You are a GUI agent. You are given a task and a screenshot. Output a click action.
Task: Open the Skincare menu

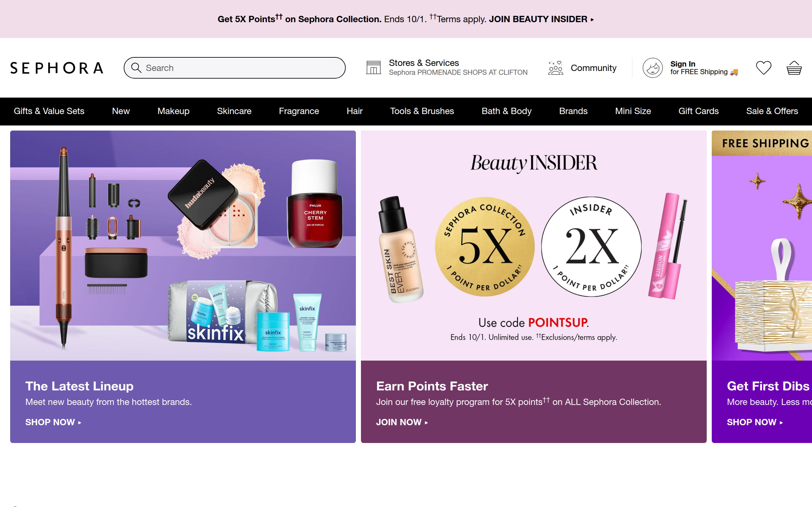coord(234,111)
